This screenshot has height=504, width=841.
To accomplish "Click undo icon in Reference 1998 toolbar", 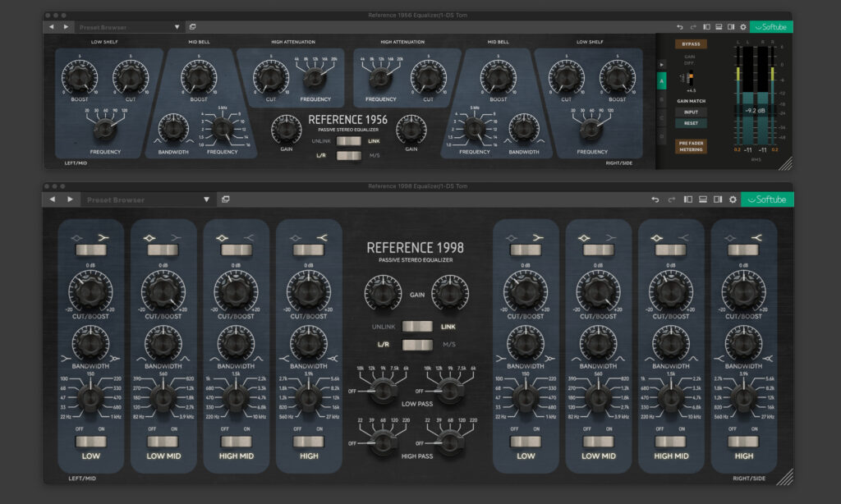I will tap(655, 199).
